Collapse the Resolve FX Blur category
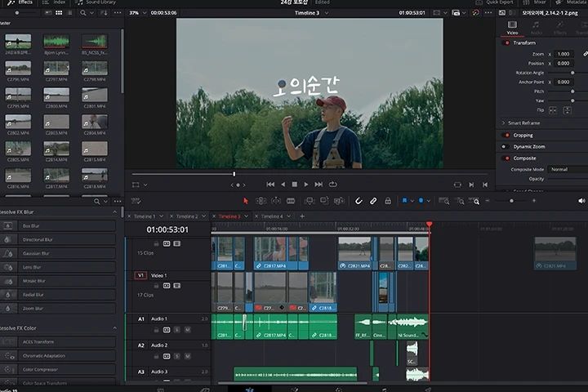588x392 pixels. pos(115,212)
